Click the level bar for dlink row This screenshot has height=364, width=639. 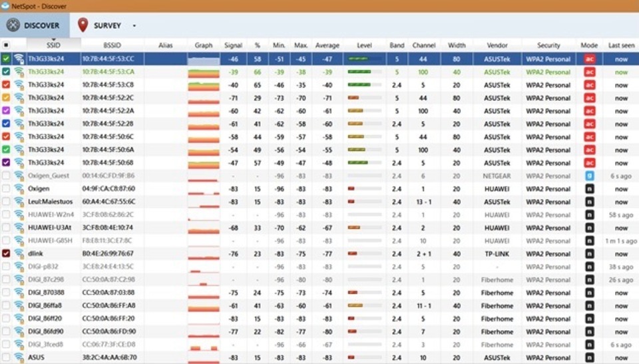(364, 254)
